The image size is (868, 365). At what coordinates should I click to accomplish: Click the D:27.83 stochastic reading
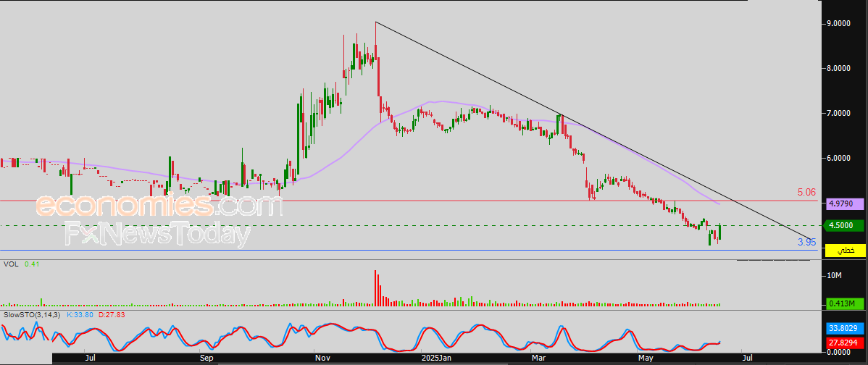click(112, 315)
